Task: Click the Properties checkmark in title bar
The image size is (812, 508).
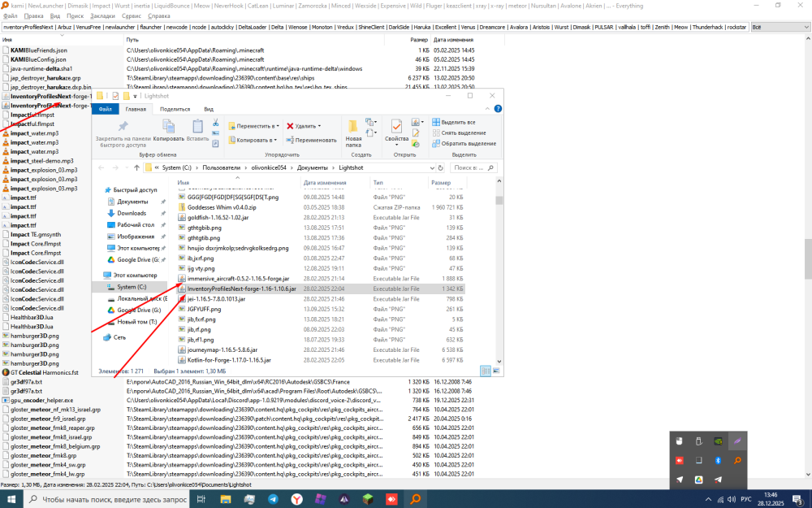Action: [x=115, y=96]
